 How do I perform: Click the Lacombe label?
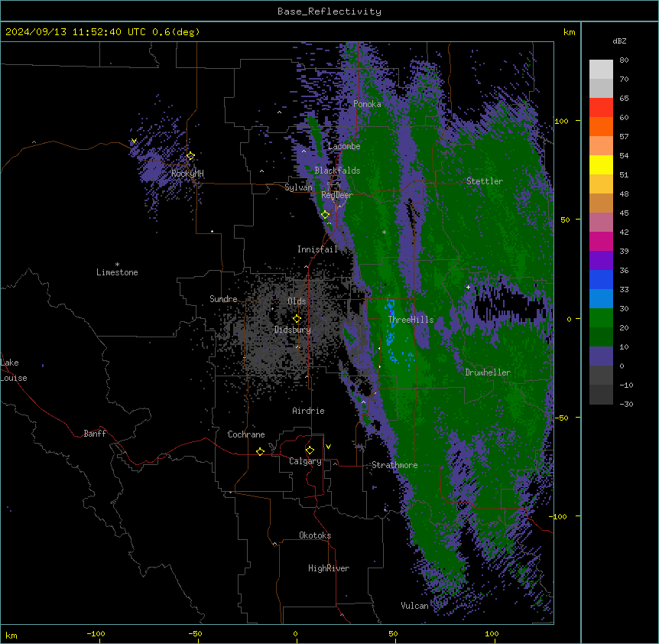pyautogui.click(x=344, y=146)
